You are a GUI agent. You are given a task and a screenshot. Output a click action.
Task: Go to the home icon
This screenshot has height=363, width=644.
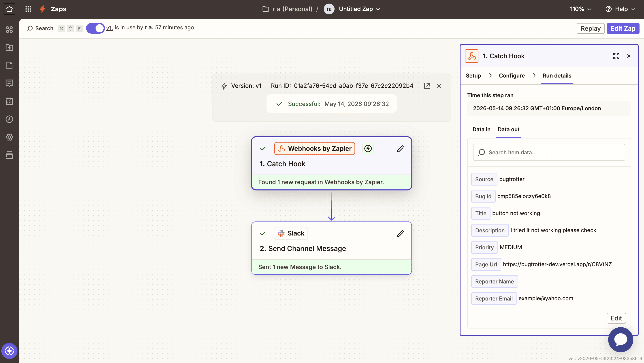tap(9, 9)
